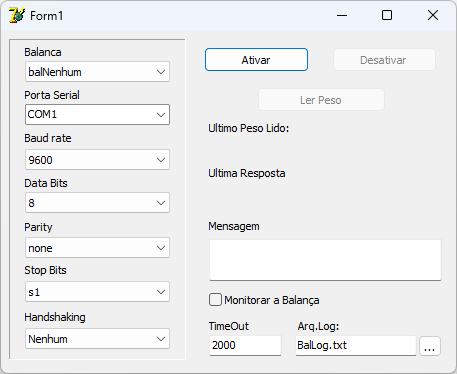Click the Ultimo Peso Lido label
457x374 pixels.
tap(249, 128)
